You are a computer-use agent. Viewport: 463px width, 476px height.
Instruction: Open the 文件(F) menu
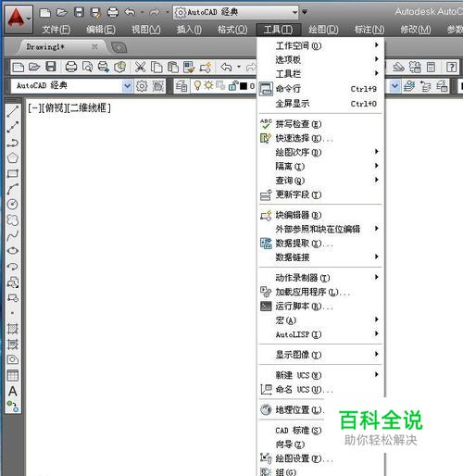56,30
